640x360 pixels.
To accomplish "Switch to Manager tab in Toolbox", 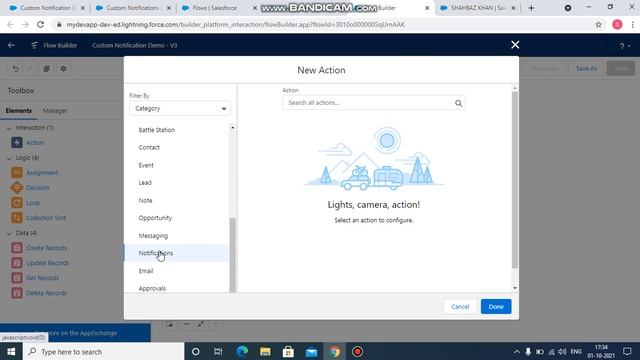I will coord(55,111).
